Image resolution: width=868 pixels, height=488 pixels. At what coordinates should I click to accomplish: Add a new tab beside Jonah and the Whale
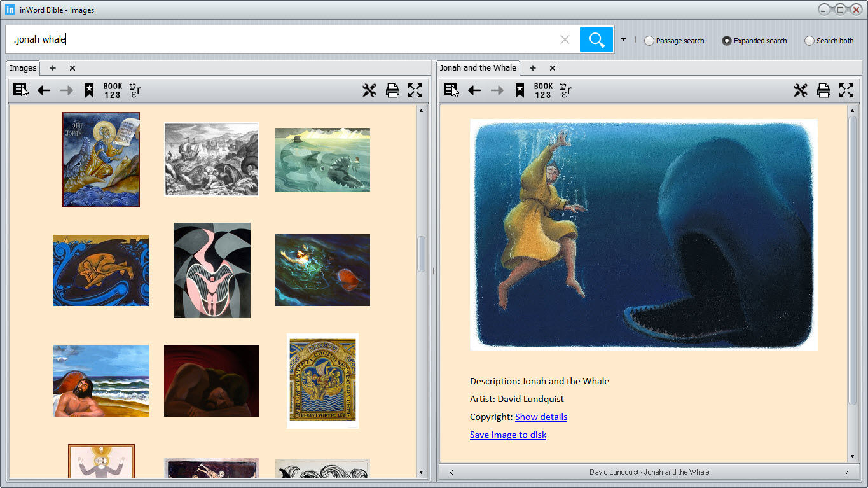(533, 68)
